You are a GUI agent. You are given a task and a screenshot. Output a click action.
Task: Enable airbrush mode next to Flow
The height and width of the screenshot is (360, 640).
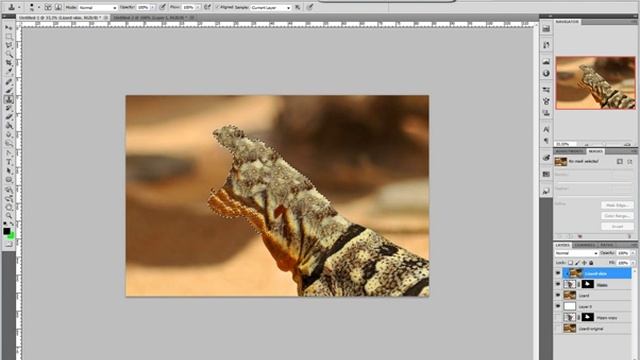(207, 7)
